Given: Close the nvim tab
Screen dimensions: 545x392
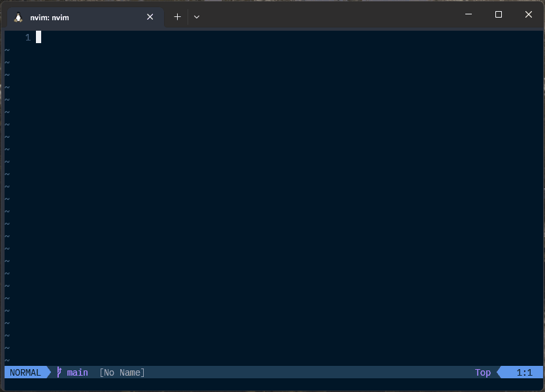Looking at the screenshot, I should (x=150, y=17).
